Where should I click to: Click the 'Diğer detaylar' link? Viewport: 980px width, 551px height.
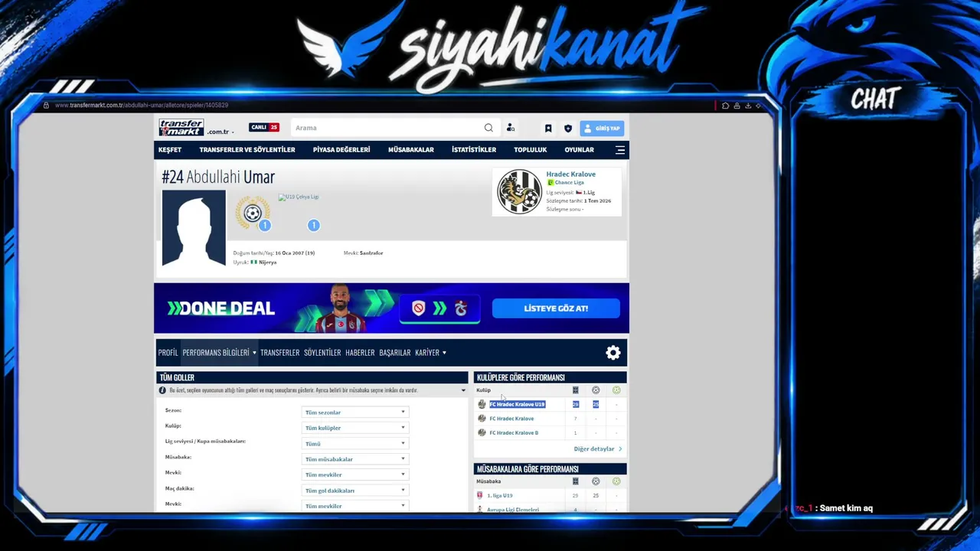(597, 449)
